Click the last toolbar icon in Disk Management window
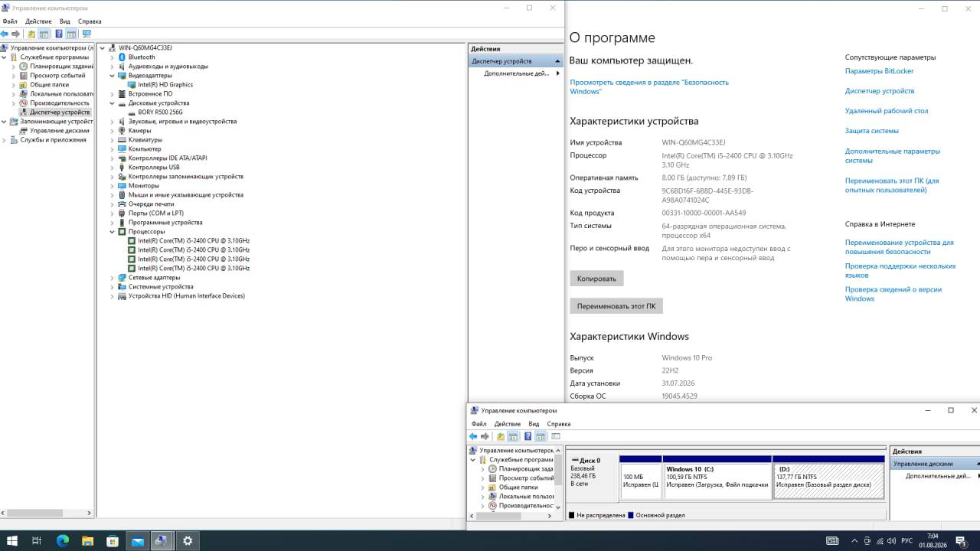Screen dimensions: 980x551 pyautogui.click(x=556, y=436)
